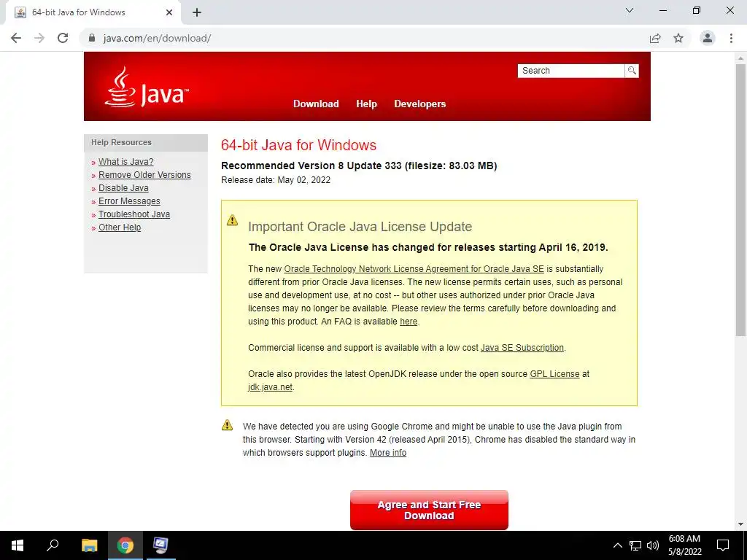
Task: Show hidden tray icons chevron
Action: pyautogui.click(x=617, y=545)
